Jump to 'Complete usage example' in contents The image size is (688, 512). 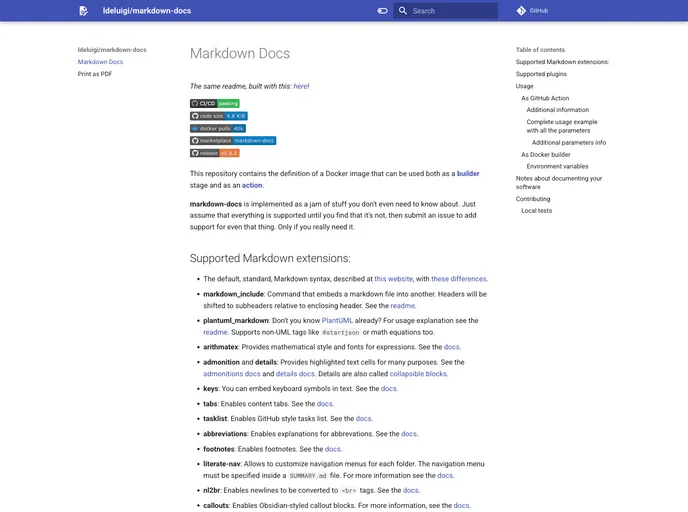pyautogui.click(x=562, y=126)
